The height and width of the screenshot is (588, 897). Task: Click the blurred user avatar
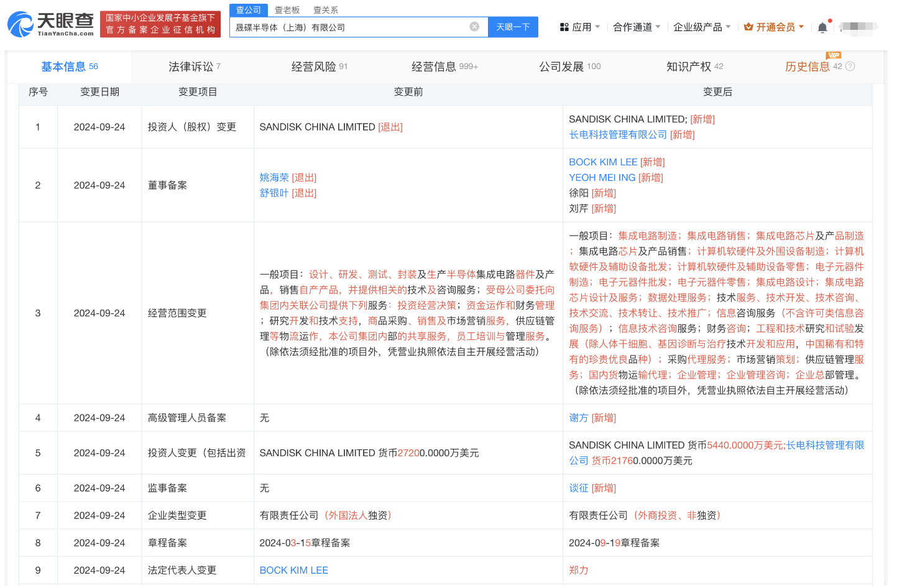point(858,27)
